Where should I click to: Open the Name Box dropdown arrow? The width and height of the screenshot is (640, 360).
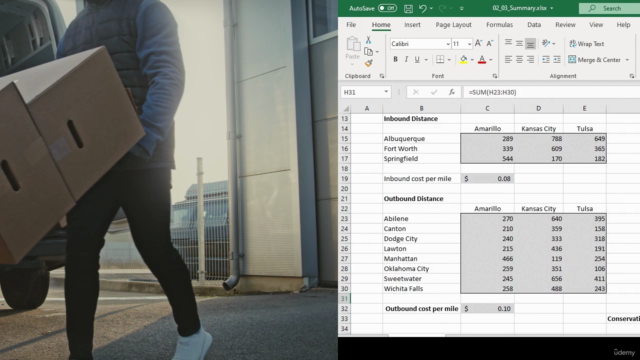(386, 92)
